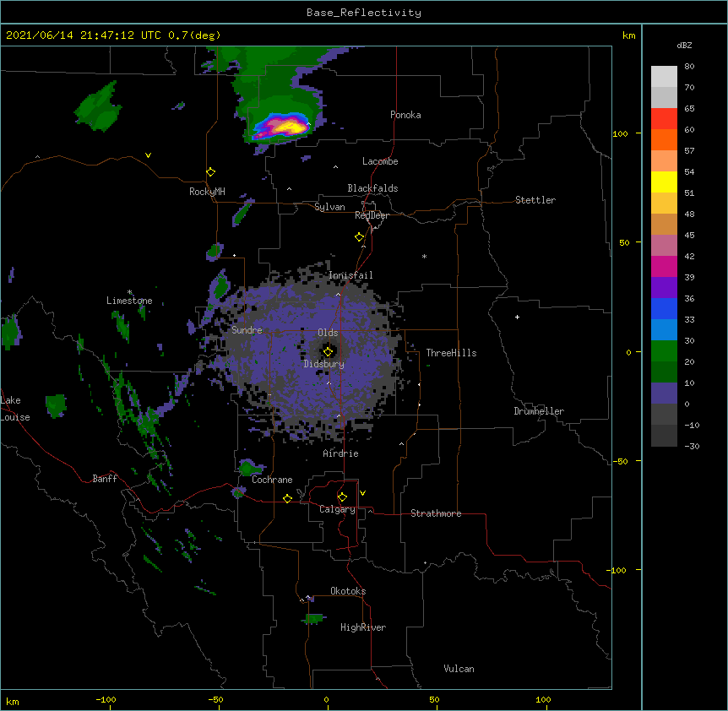Click the Calgary city label

(x=338, y=509)
